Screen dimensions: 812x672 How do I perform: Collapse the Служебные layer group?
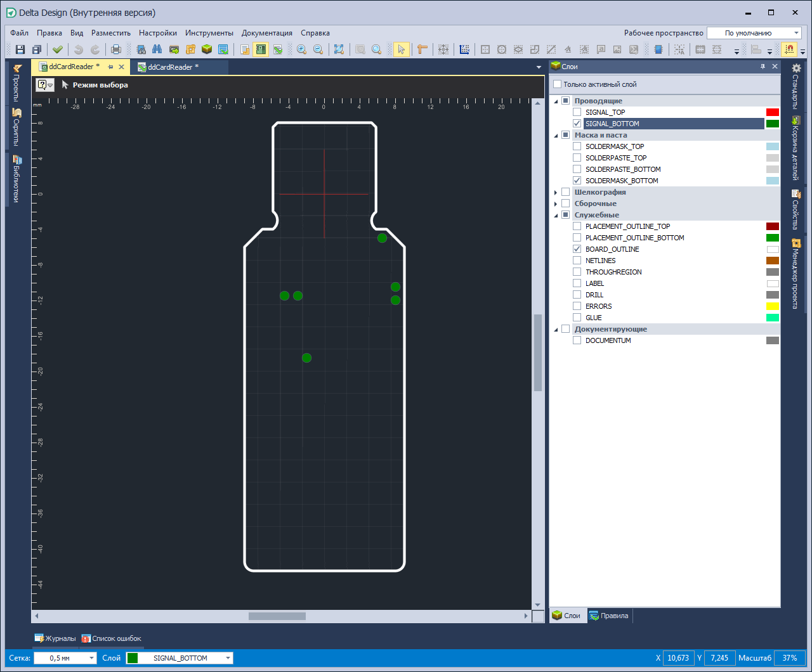pyautogui.click(x=556, y=215)
